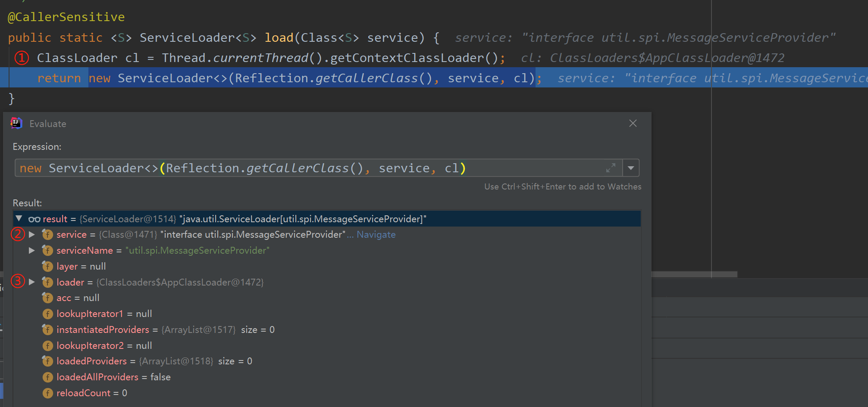Click the watch icon beside result entry
This screenshot has height=407, width=868.
(34, 219)
